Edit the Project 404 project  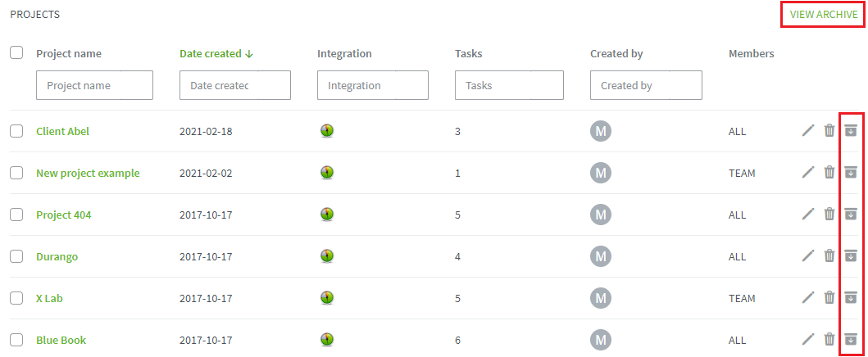[x=808, y=214]
